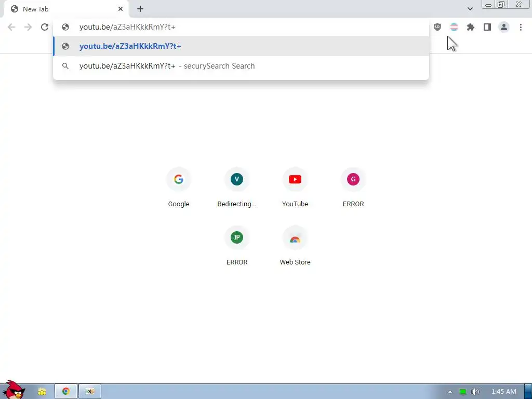Screen dimensions: 532x399
Task: Expand the tab search chevron
Action: click(x=470, y=9)
